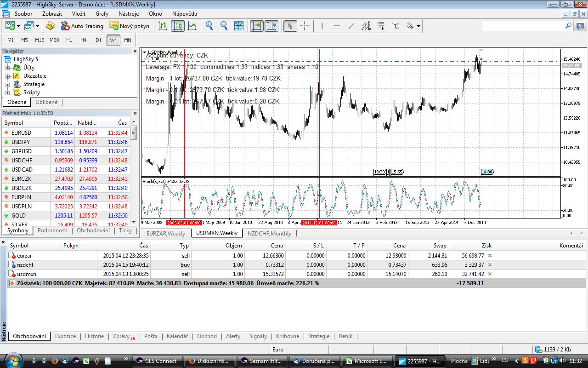
Task: Open Microsoft Excel from the taskbar
Action: pyautogui.click(x=366, y=361)
